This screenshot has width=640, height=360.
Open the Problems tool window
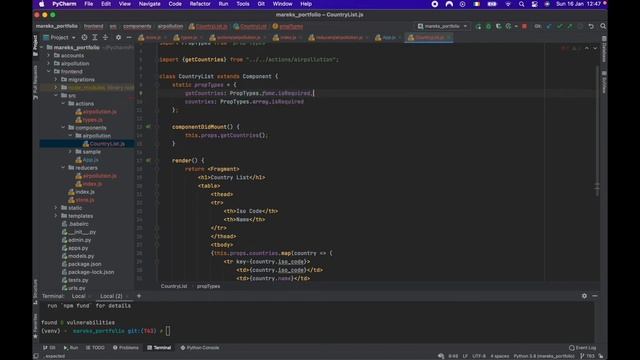pos(126,348)
